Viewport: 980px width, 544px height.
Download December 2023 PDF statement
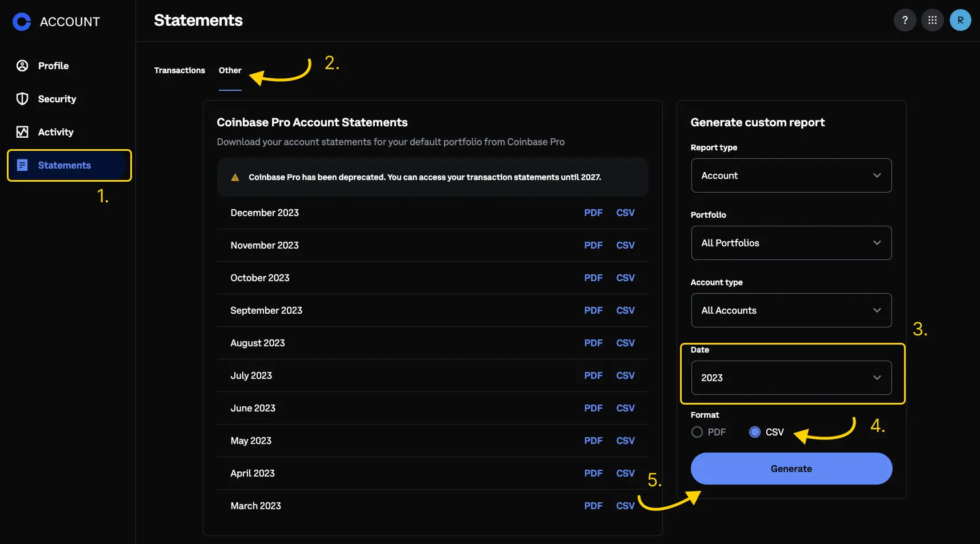click(593, 213)
